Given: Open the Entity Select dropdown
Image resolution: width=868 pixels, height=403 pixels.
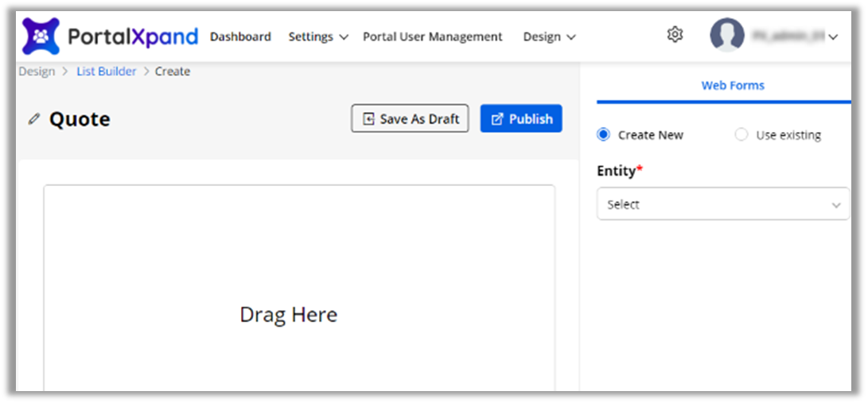Looking at the screenshot, I should [722, 204].
